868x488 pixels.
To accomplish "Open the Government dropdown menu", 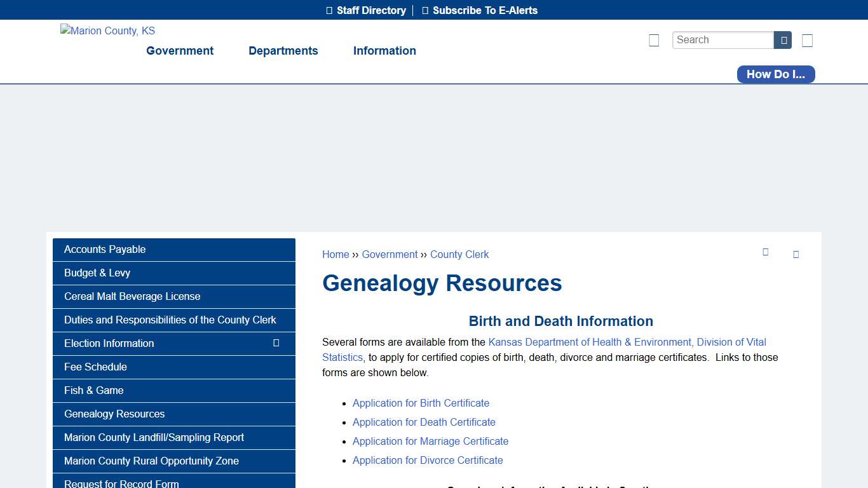I will coord(180,51).
